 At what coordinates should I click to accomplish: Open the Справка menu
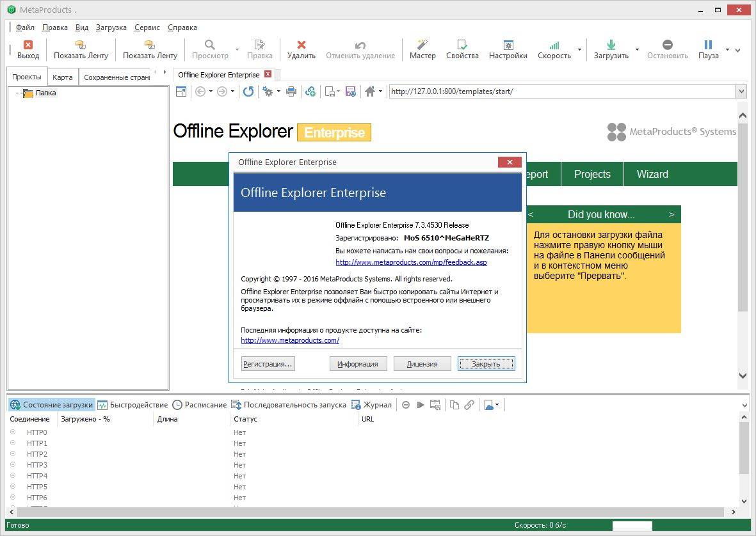(182, 28)
